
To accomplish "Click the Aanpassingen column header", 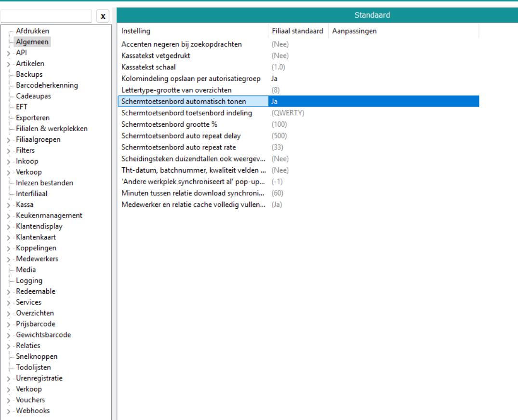I will click(x=354, y=31).
